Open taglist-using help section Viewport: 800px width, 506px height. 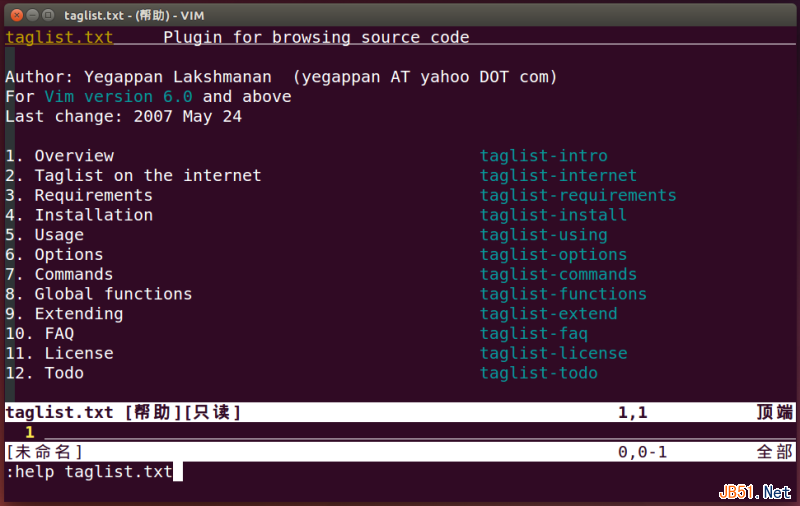543,235
